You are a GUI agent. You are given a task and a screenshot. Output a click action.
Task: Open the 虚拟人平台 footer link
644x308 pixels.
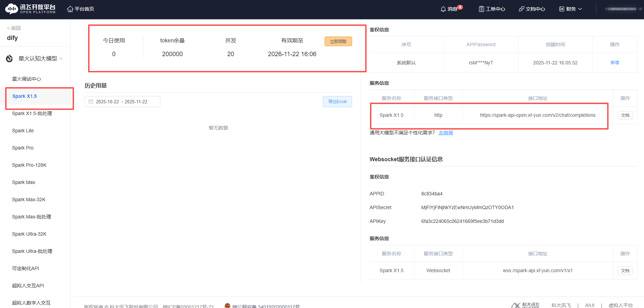[x=621, y=305]
